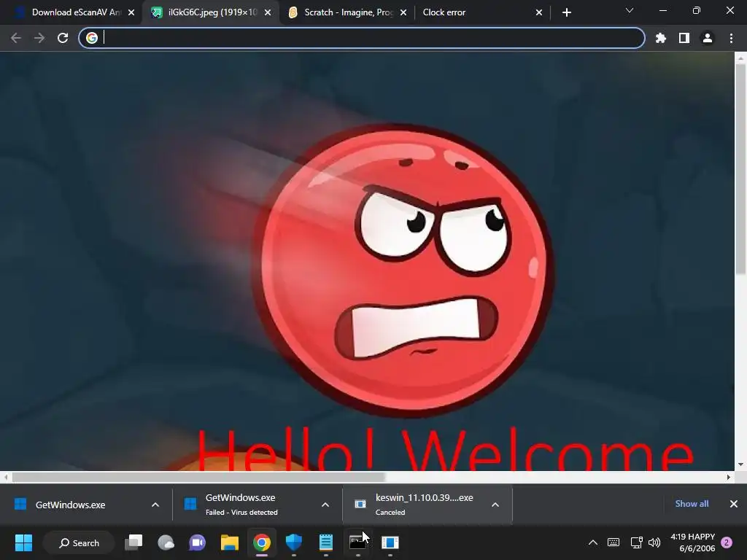The width and height of the screenshot is (747, 560).
Task: Open the first GetWindows.exe download
Action: (x=71, y=505)
